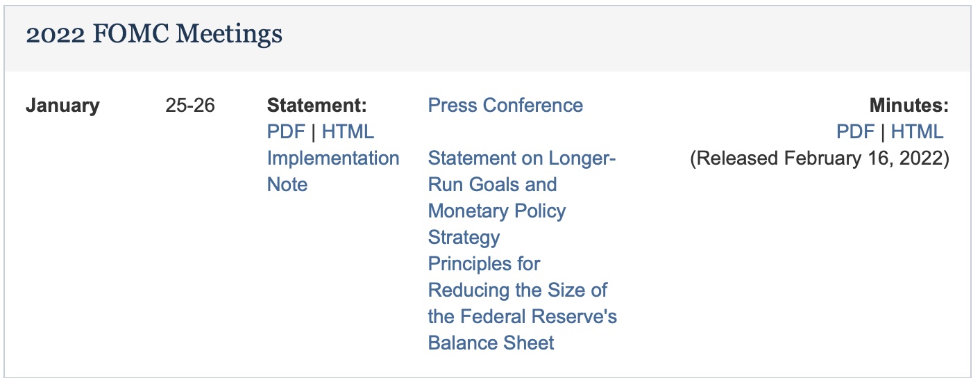Click the Balance Sheet line of Principles link

coord(491,343)
